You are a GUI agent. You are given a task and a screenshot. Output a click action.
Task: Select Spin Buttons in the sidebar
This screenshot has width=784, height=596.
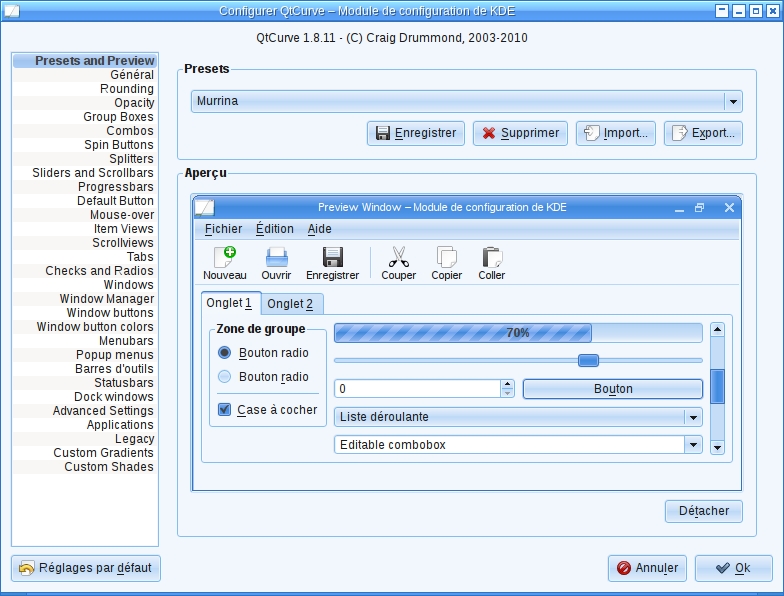coord(84,144)
